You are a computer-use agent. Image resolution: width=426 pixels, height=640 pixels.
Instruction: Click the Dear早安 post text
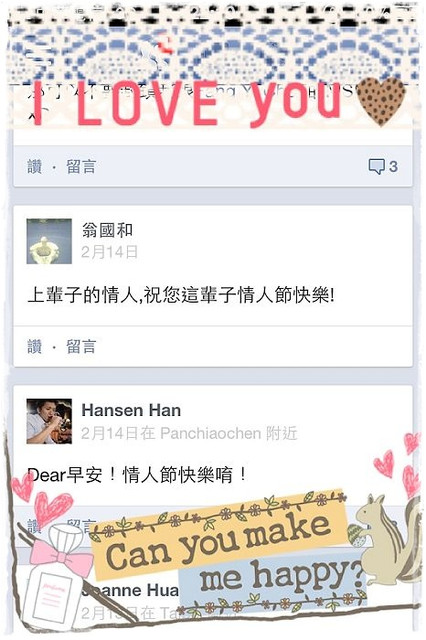[137, 475]
